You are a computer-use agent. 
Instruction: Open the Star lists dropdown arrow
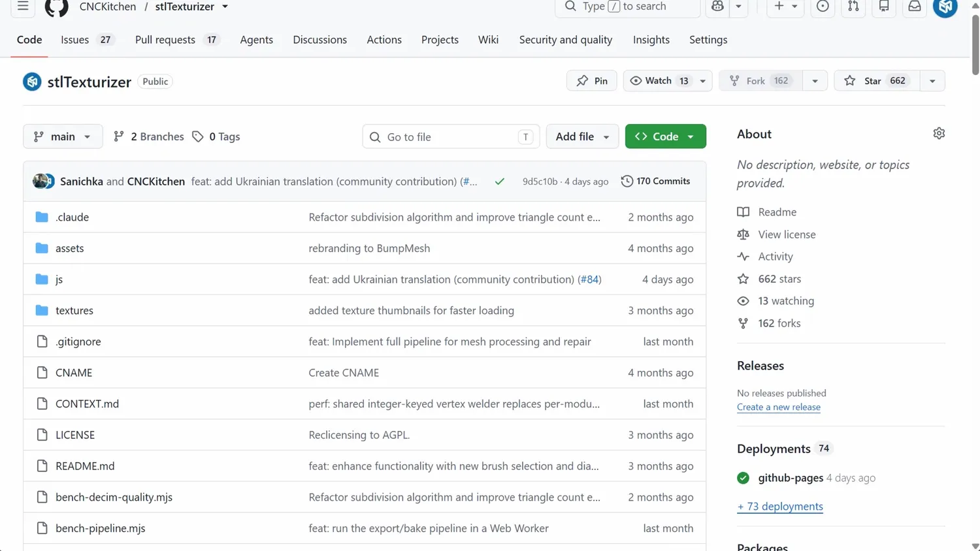(x=932, y=81)
